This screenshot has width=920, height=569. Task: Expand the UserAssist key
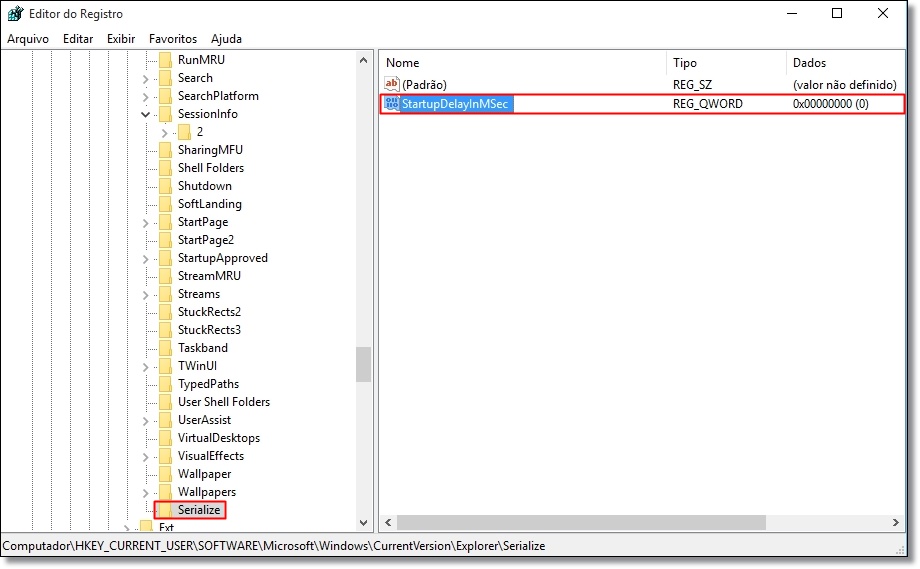146,421
